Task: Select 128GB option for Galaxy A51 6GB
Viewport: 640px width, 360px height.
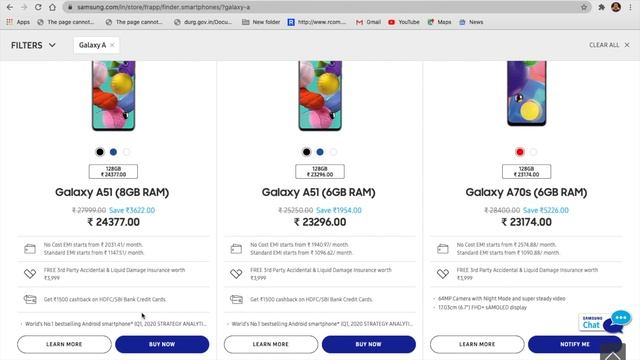Action: (320, 171)
